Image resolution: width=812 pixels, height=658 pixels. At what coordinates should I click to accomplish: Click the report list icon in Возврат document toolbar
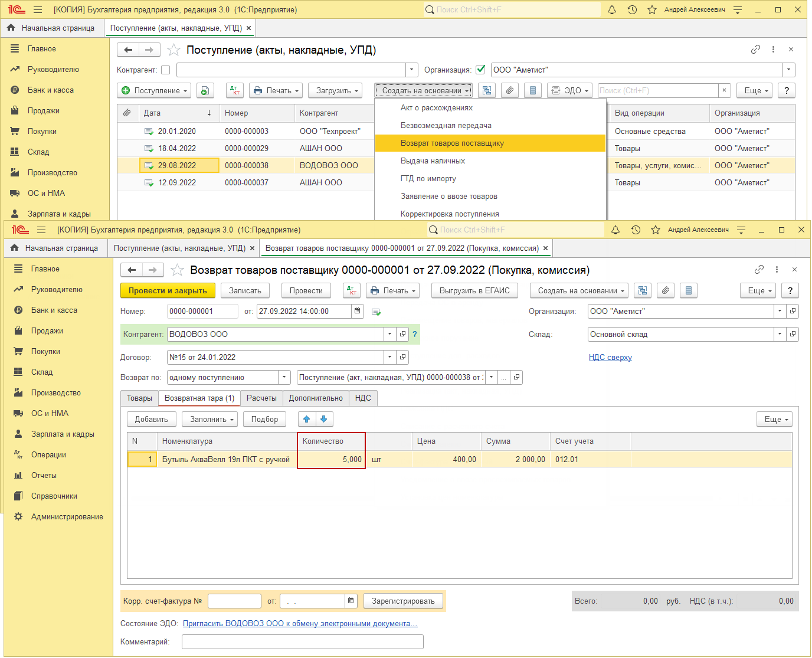click(689, 290)
